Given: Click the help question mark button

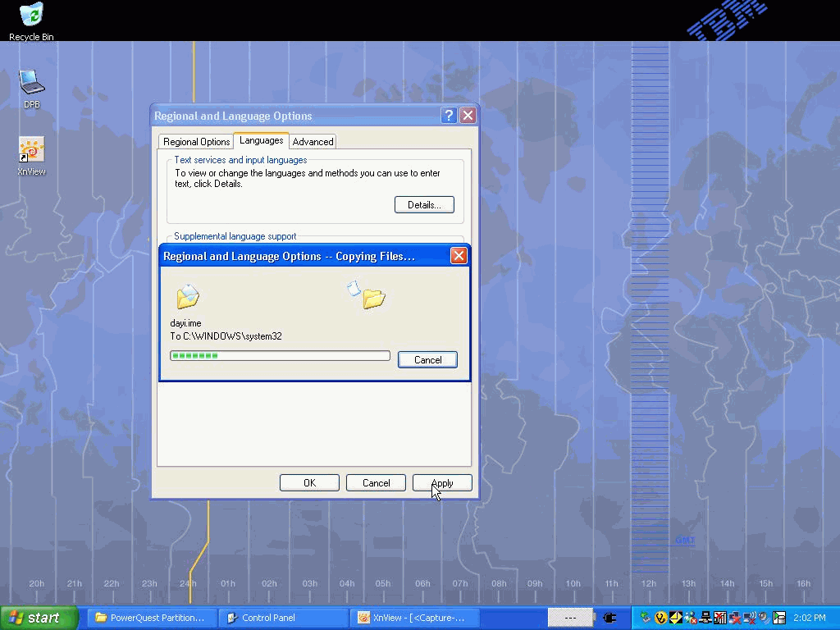Looking at the screenshot, I should click(x=449, y=116).
